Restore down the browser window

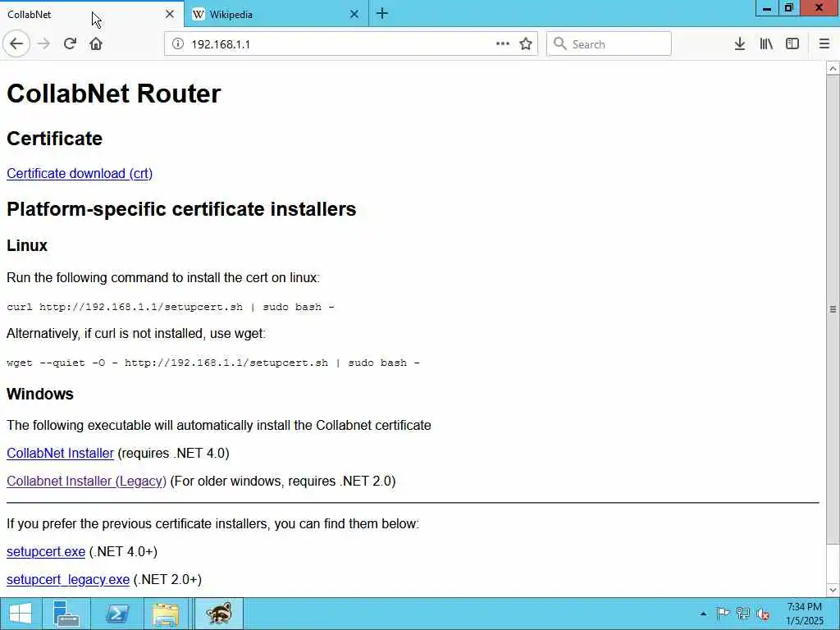click(789, 8)
